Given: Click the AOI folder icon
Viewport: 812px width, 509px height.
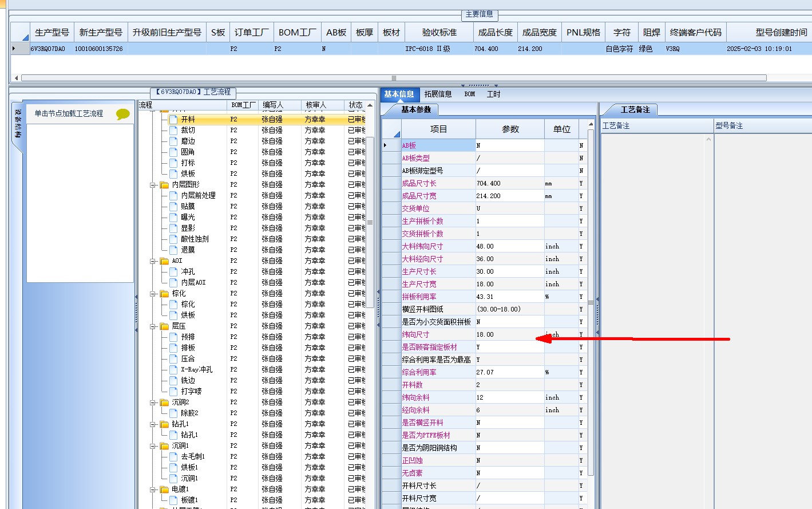Looking at the screenshot, I should click(165, 261).
